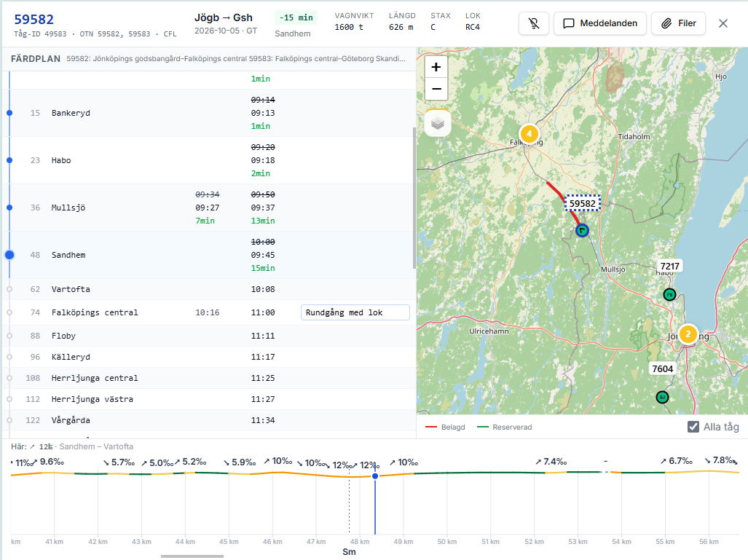
Task: Click Falköpings central arrival 10:16
Action: point(208,312)
